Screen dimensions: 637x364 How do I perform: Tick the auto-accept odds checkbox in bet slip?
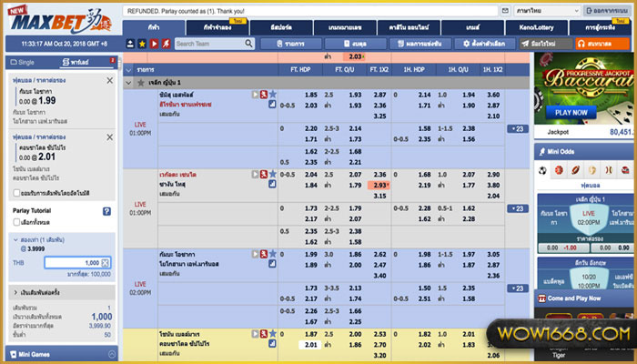[14, 193]
